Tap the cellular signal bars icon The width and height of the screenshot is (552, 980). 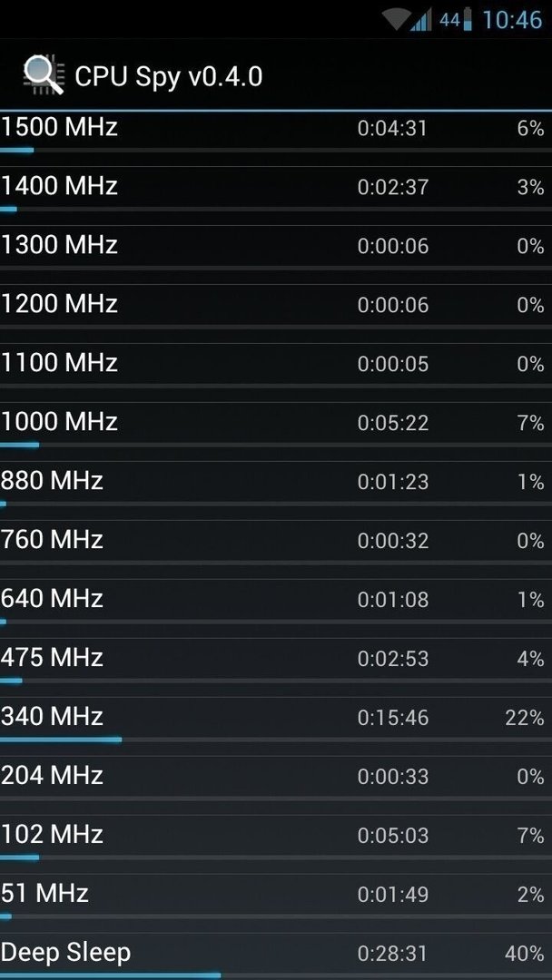[x=420, y=20]
